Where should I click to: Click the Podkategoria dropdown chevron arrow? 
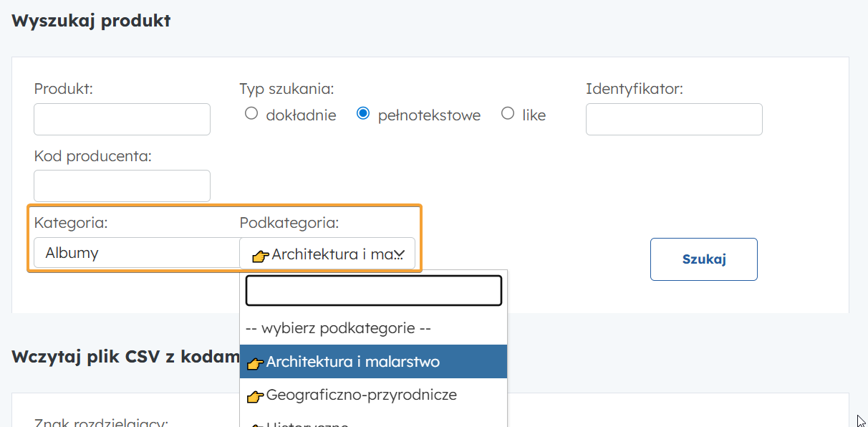[399, 254]
